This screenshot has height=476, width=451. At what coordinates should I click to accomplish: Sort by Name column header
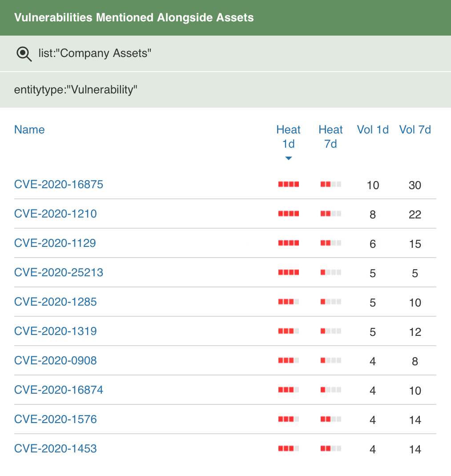29,129
